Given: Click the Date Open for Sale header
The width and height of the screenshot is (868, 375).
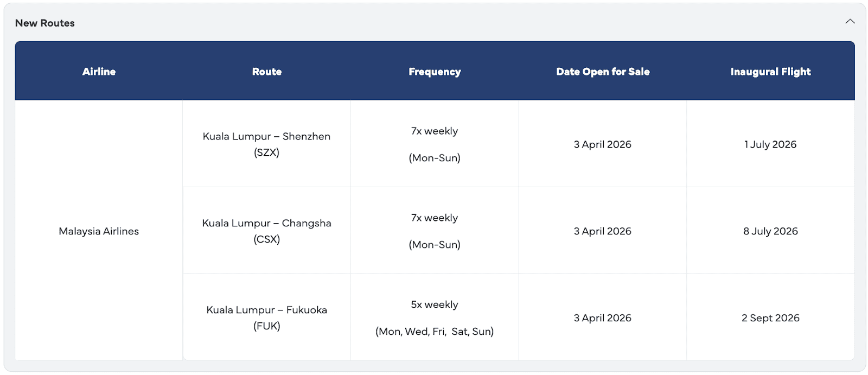Looking at the screenshot, I should point(603,72).
